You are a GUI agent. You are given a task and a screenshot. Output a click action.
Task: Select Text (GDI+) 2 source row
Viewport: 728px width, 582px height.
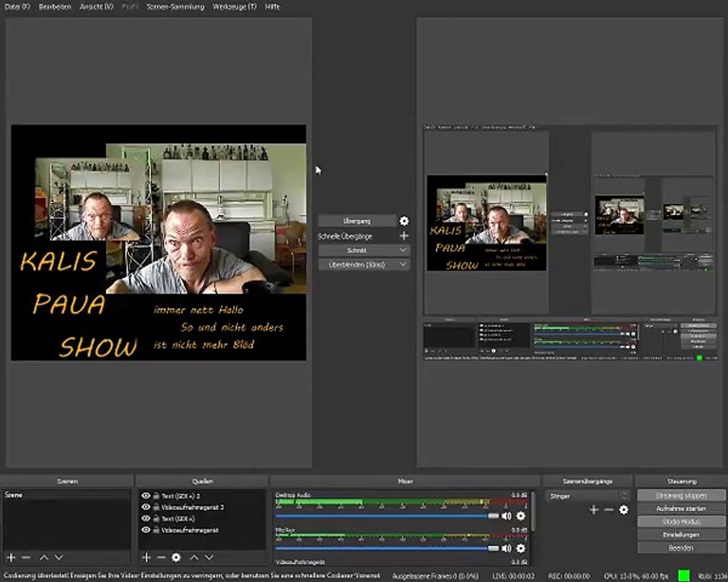tap(201, 496)
